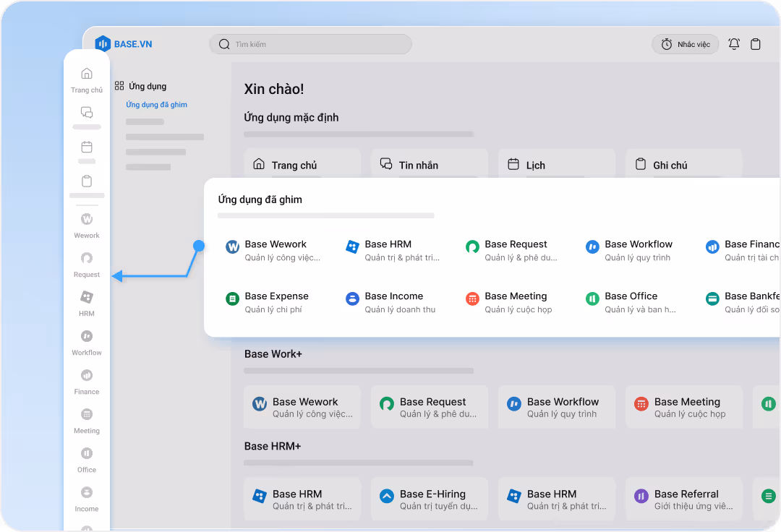Image resolution: width=781 pixels, height=532 pixels.
Task: Open pinned Base Wework app
Action: coord(273,250)
